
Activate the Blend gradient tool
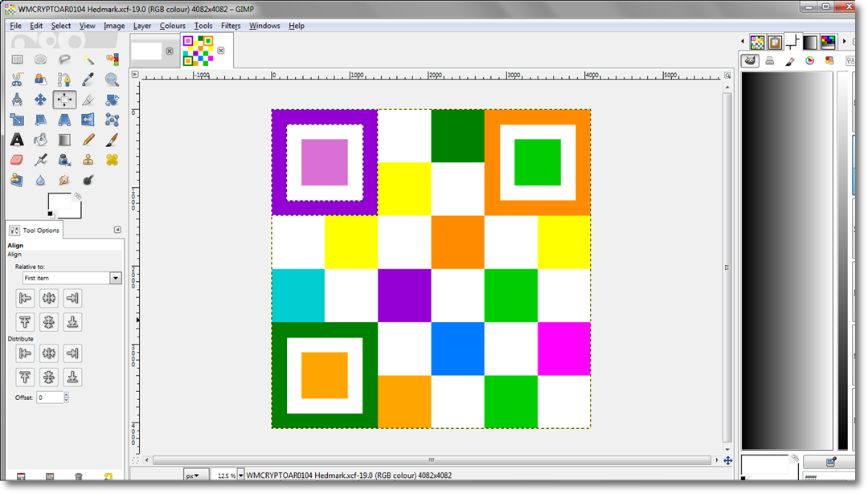64,140
